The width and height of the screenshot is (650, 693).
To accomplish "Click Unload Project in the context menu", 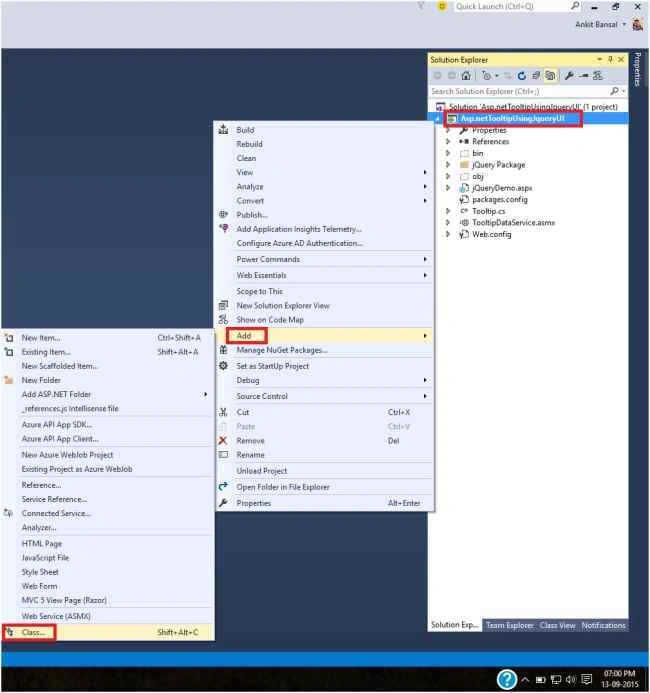I will (x=262, y=471).
